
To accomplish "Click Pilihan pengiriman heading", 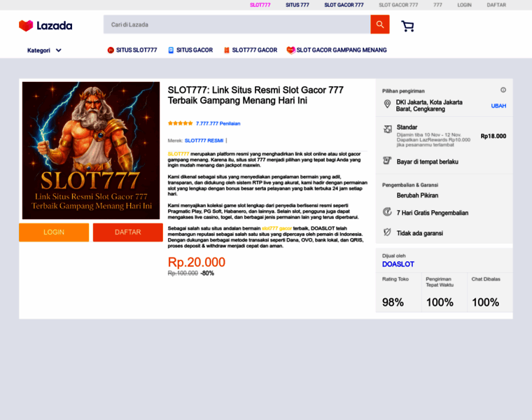I will click(x=403, y=91).
